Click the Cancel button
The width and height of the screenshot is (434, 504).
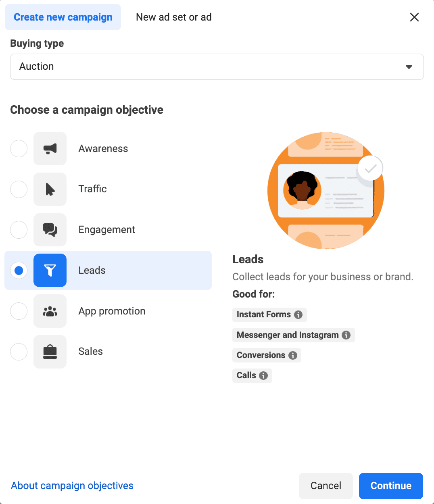(x=326, y=486)
